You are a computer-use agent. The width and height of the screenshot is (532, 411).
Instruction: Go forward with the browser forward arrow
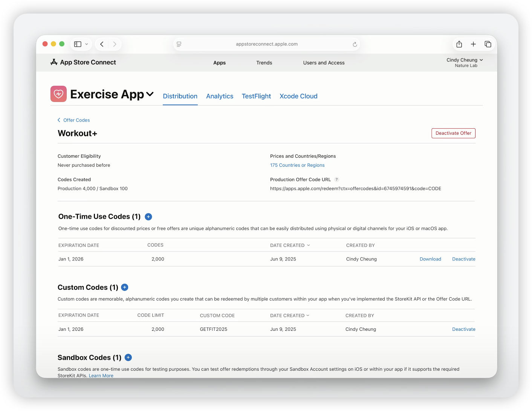tap(115, 44)
